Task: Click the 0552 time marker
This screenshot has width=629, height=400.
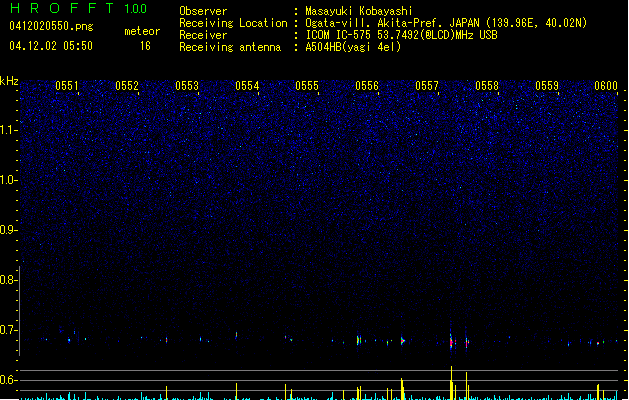Action: coord(127,86)
